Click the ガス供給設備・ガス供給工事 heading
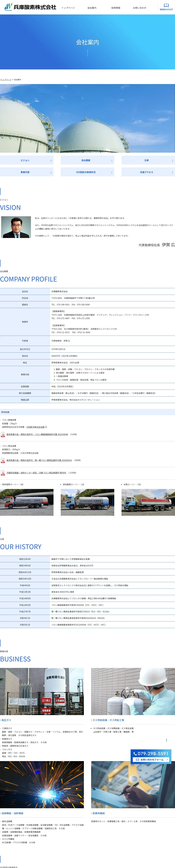This screenshot has height=868, width=175. pos(108,720)
